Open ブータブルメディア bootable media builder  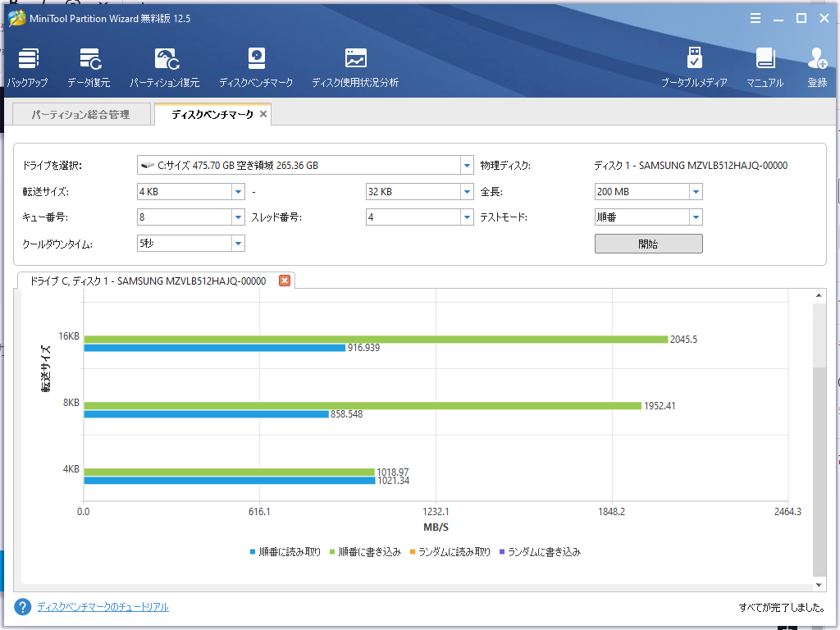694,67
